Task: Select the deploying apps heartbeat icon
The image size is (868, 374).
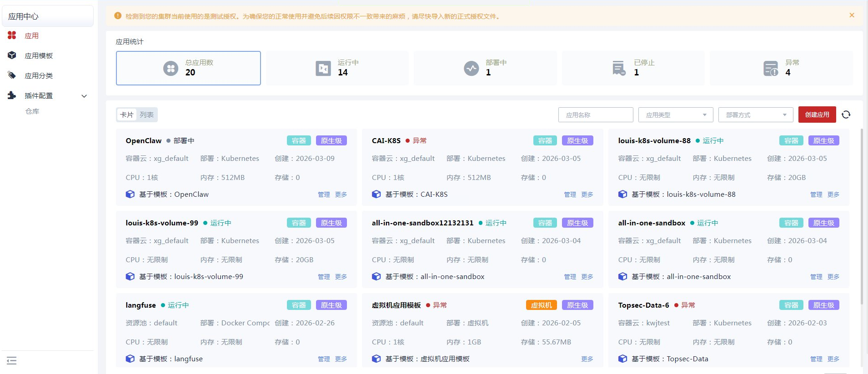Action: pos(471,68)
